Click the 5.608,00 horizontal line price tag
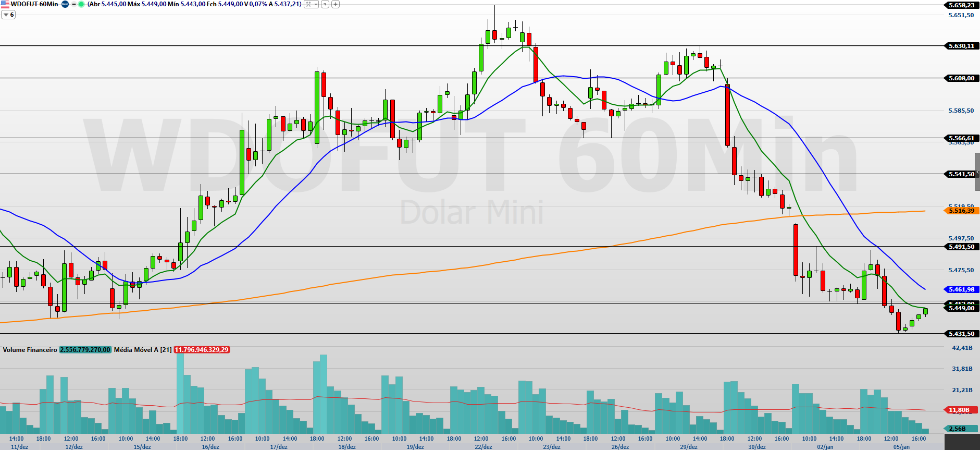 961,78
